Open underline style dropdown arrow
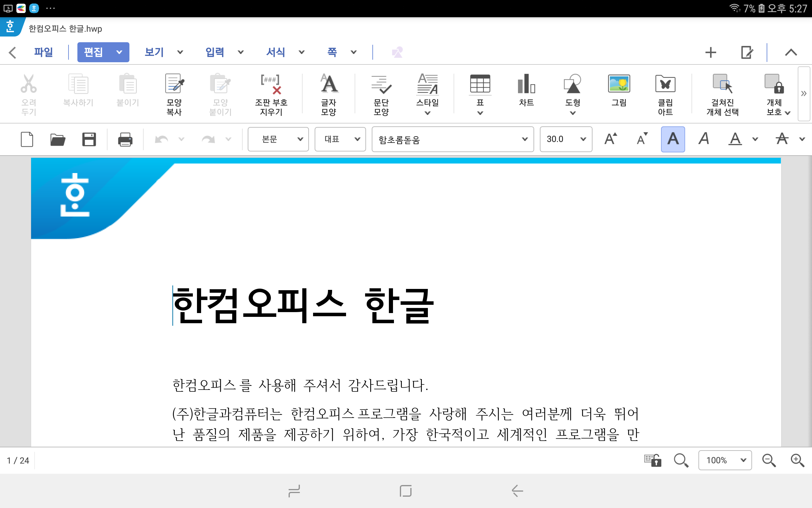The image size is (812, 508). [x=755, y=139]
